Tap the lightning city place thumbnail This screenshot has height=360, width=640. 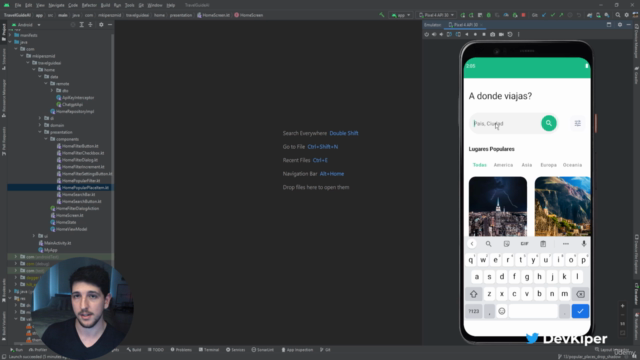[498, 206]
